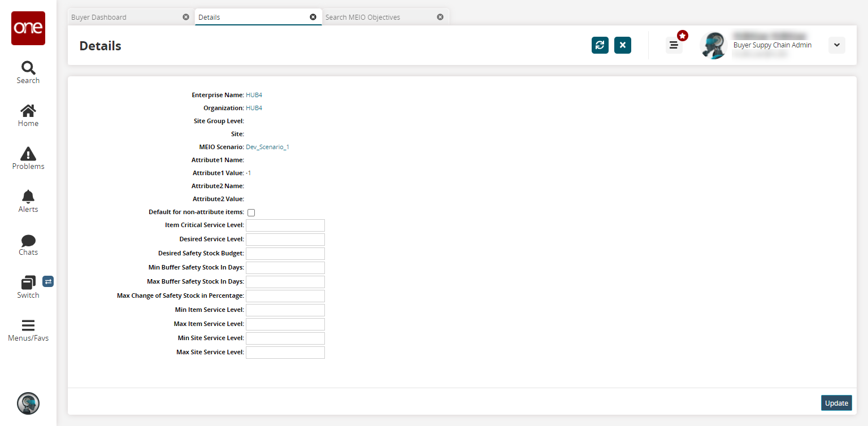868x426 pixels.
Task: Click the Buyer Suppy Chain Admin role text
Action: [772, 45]
